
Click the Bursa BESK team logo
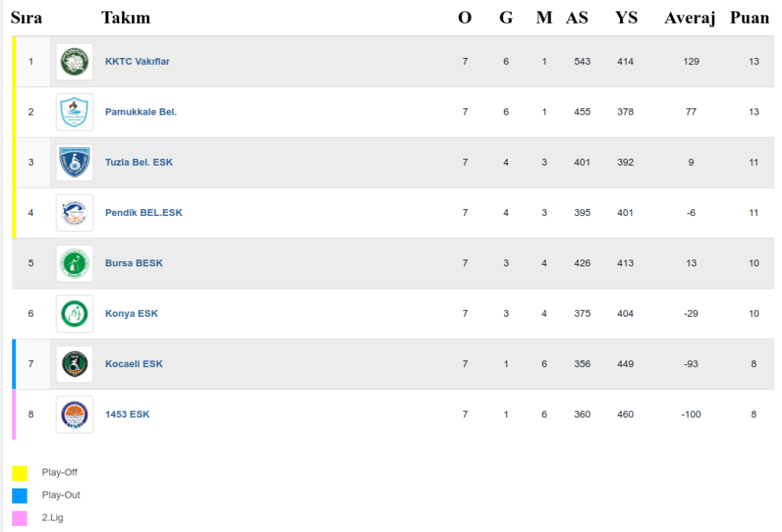pos(75,263)
